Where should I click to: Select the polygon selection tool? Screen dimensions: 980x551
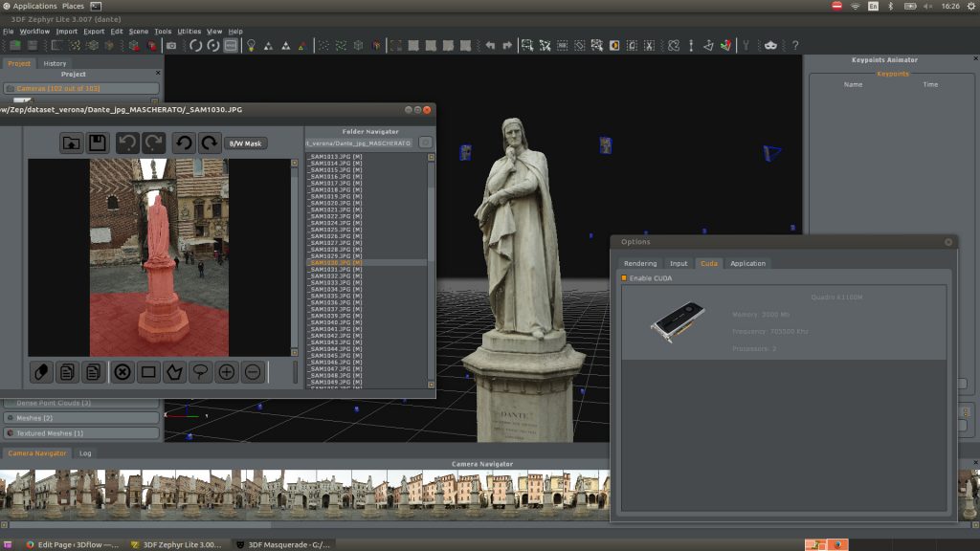174,372
